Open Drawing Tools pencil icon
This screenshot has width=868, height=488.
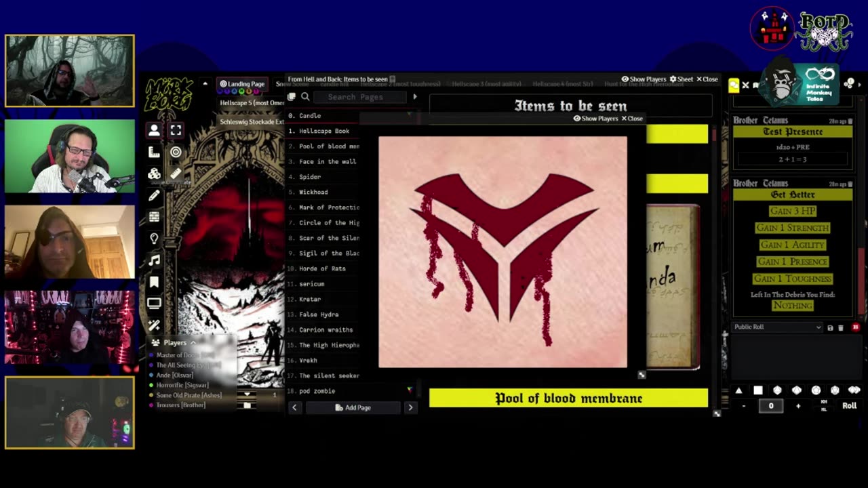(x=154, y=196)
